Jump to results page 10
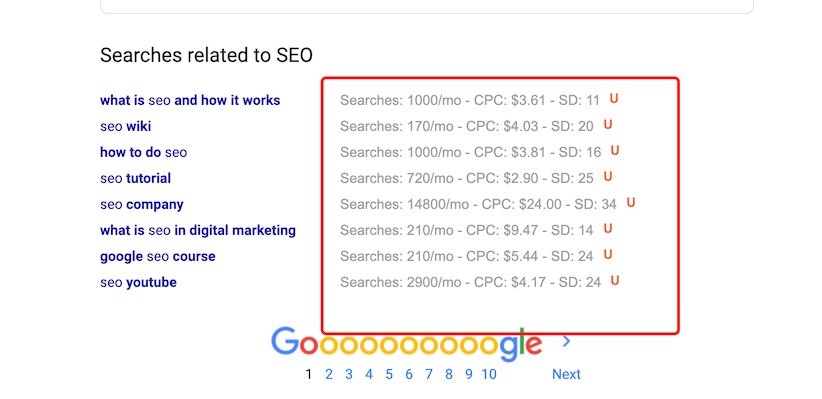The image size is (822, 399). pyautogui.click(x=489, y=374)
